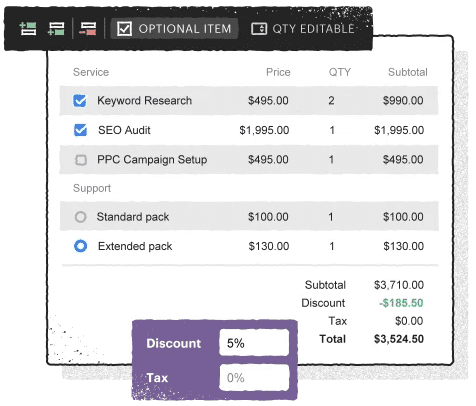
Task: Click the Discount 5% input field
Action: point(254,343)
